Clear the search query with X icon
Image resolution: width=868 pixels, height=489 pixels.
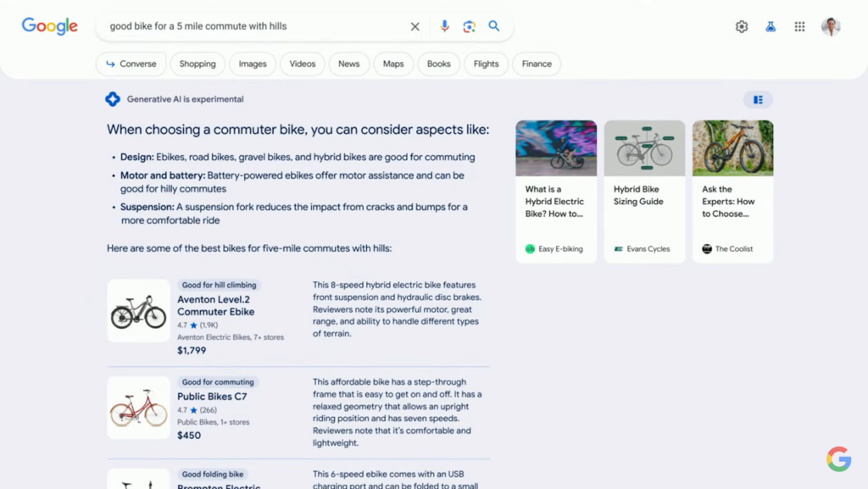[x=415, y=26]
